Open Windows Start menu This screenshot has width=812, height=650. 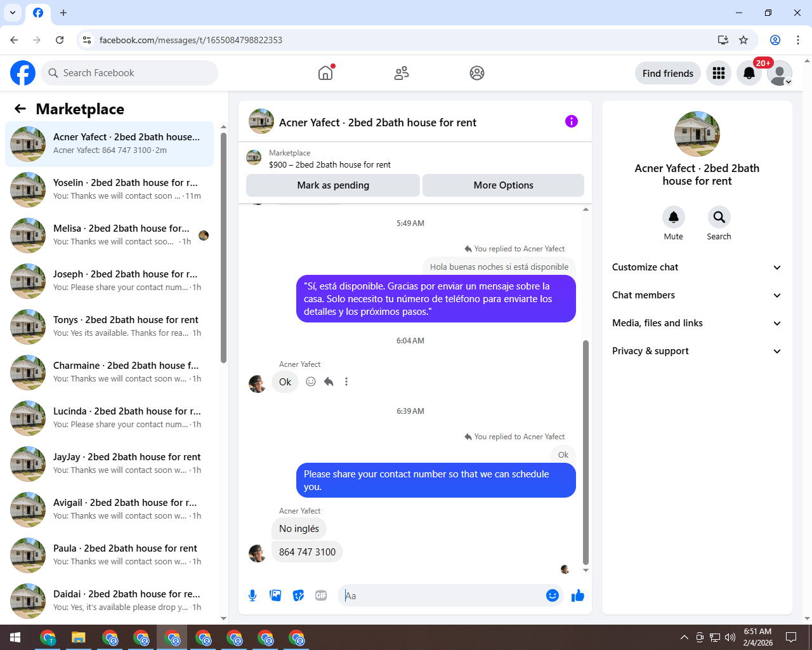click(15, 637)
